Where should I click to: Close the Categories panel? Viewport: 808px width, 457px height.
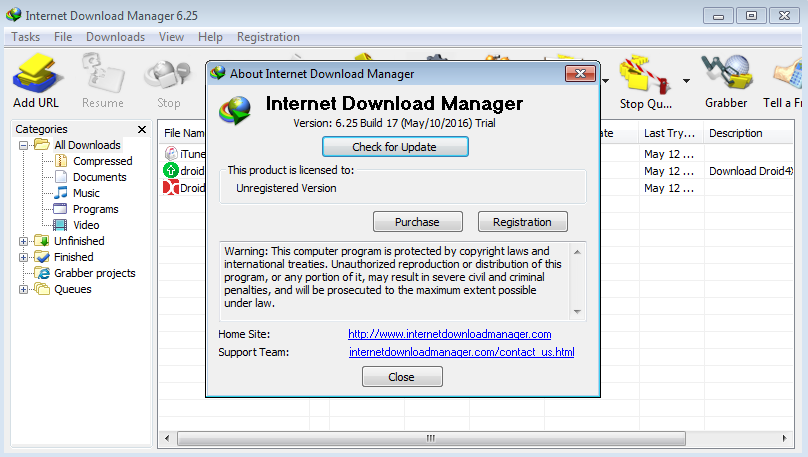[x=142, y=129]
